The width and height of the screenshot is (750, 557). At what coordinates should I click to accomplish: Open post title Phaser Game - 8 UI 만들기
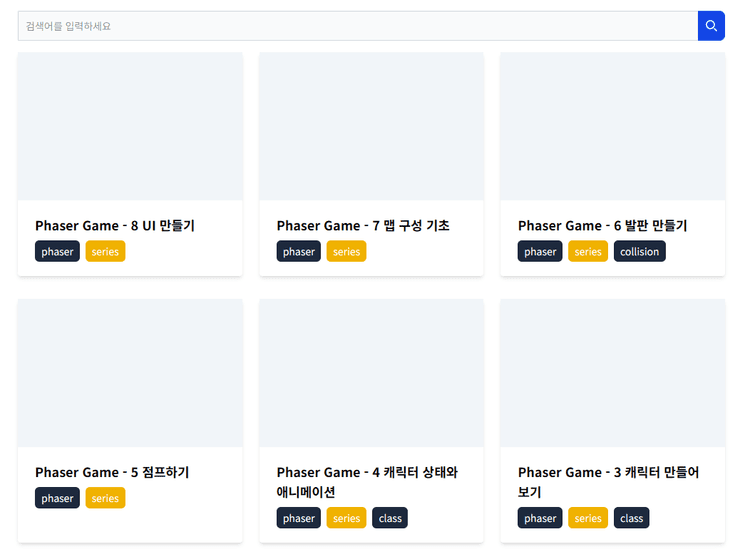click(x=115, y=225)
